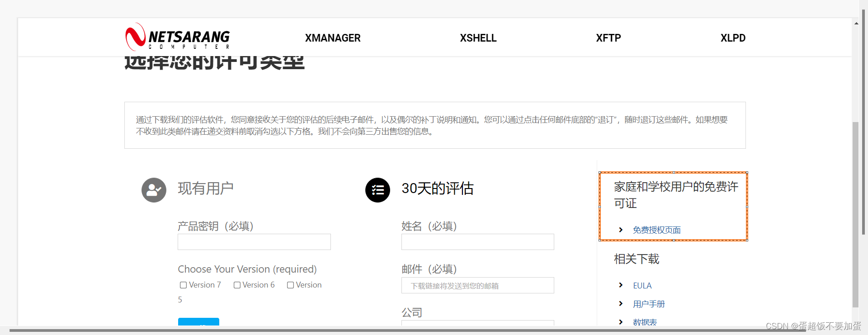
Task: Click the chevron beside 用户手册
Action: (x=621, y=303)
